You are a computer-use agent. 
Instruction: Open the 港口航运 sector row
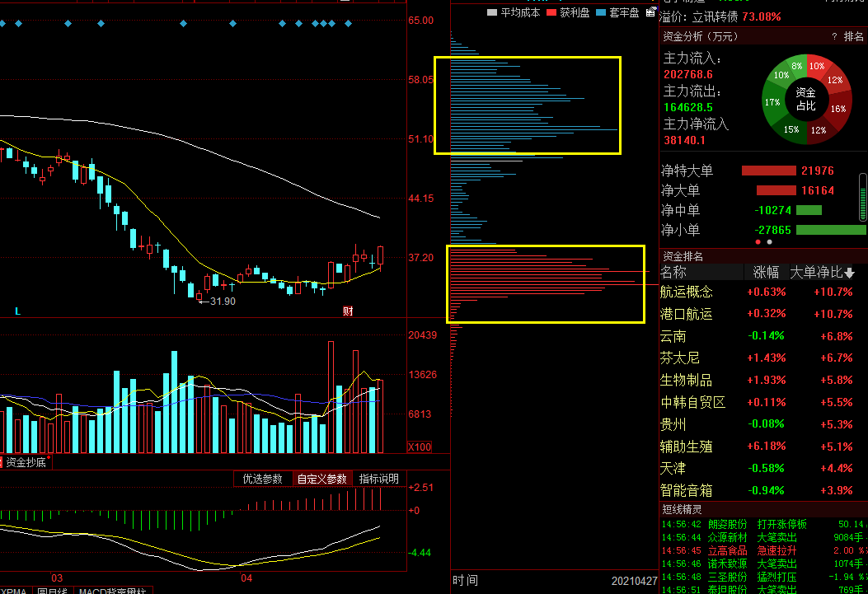coord(763,314)
